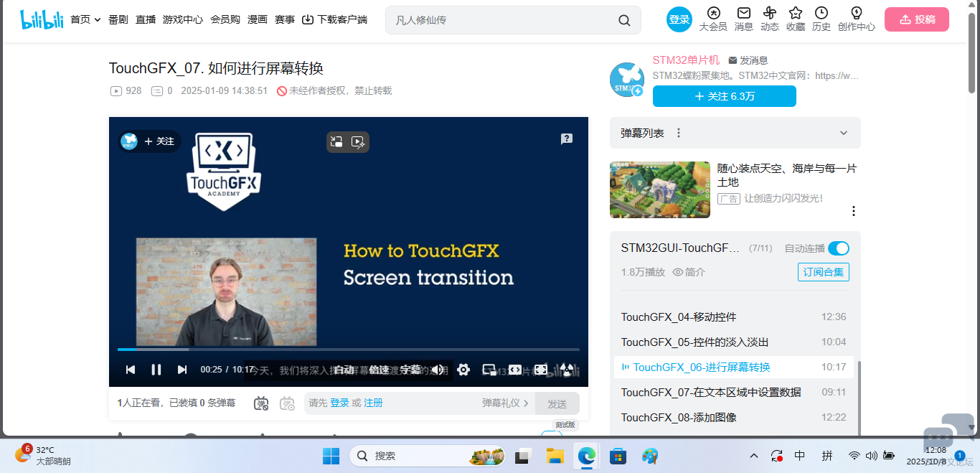Enter picture-in-picture mode

tap(489, 370)
